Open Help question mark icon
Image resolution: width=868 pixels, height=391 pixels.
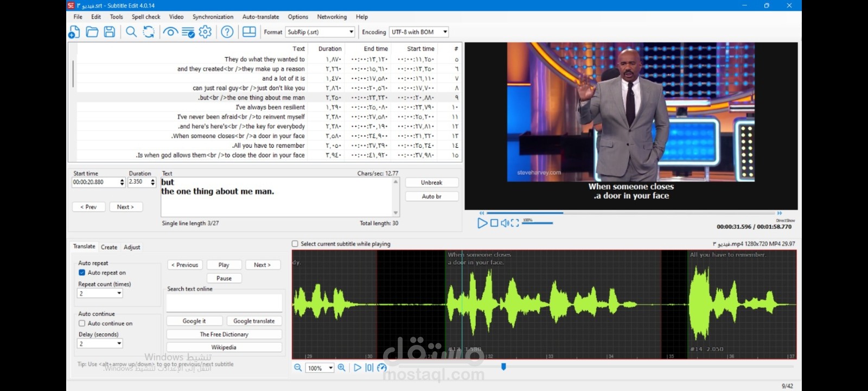tap(227, 32)
